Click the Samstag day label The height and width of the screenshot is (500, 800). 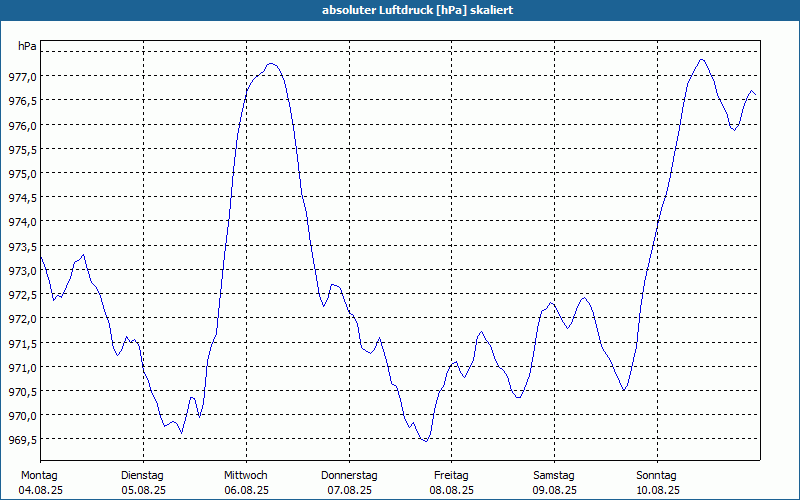click(x=554, y=476)
